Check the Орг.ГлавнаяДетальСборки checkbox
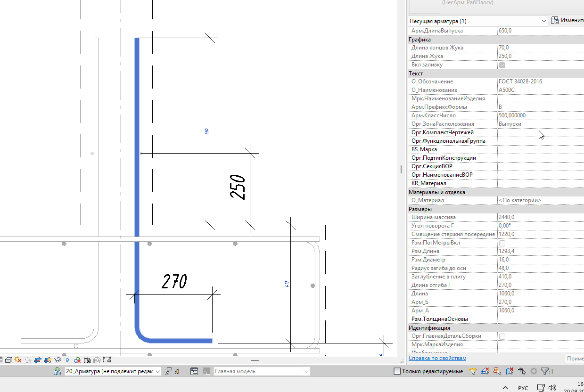Image resolution: width=584 pixels, height=392 pixels. [x=502, y=336]
